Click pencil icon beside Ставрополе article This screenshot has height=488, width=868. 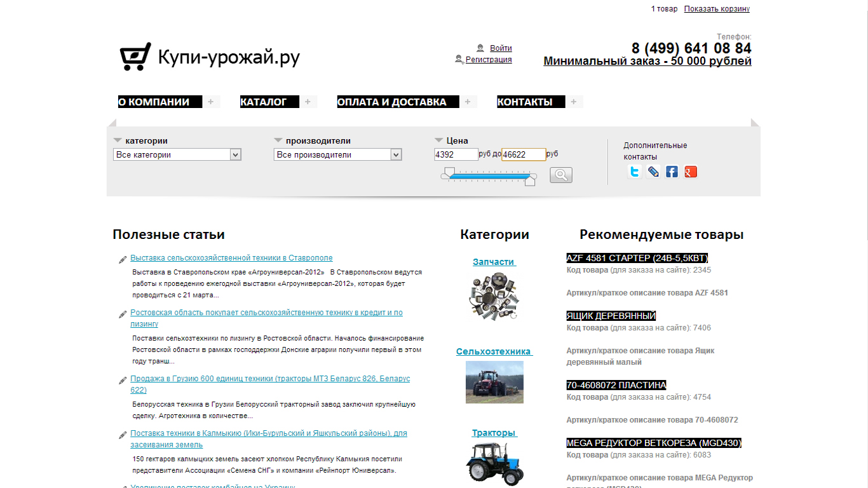pos(123,259)
